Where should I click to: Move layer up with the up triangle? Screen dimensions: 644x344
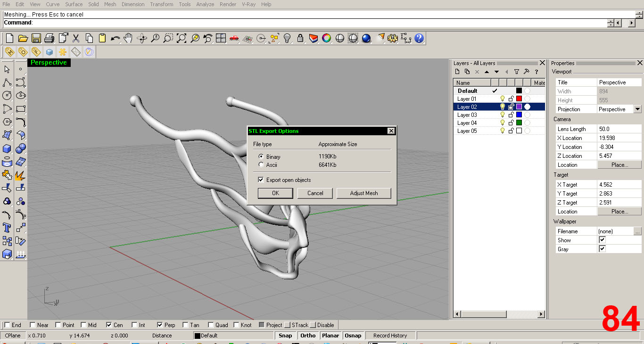[487, 72]
